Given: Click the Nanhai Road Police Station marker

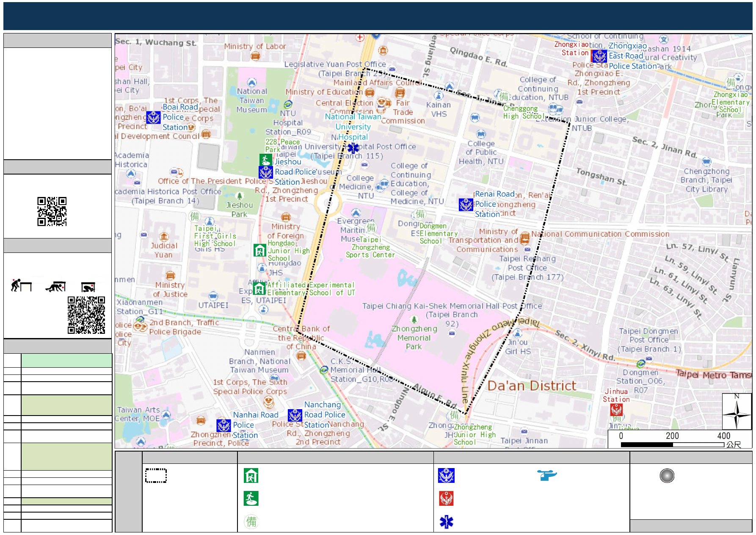Looking at the screenshot, I should coord(223,425).
